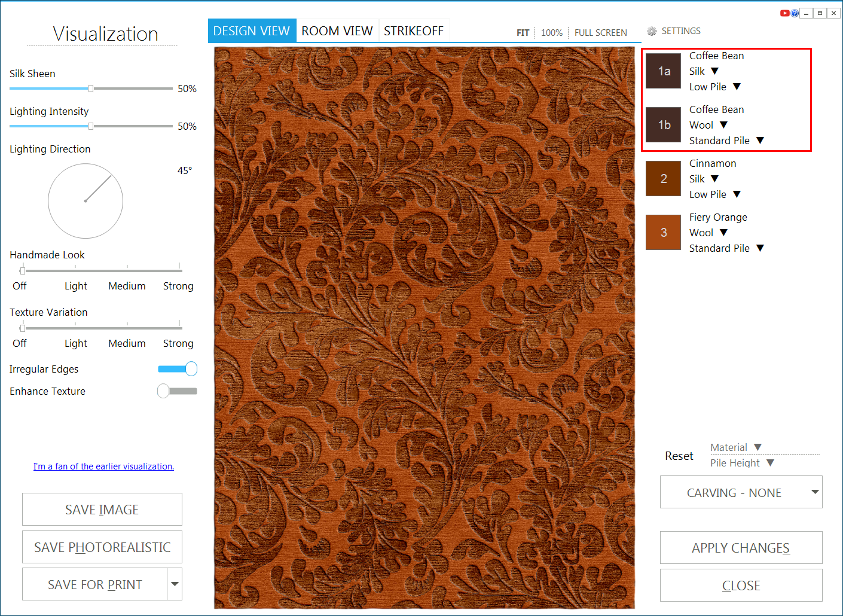Select the 1a Coffee Bean color swatch
This screenshot has width=843, height=616.
[x=663, y=71]
